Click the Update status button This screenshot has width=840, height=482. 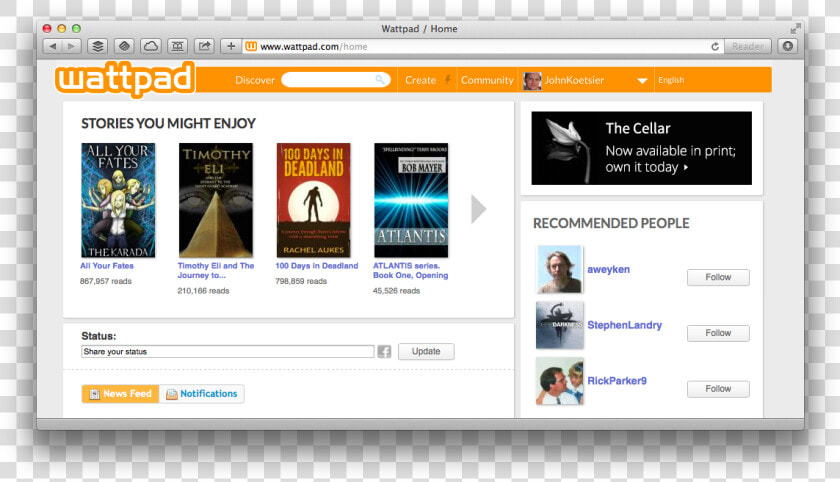pos(426,351)
